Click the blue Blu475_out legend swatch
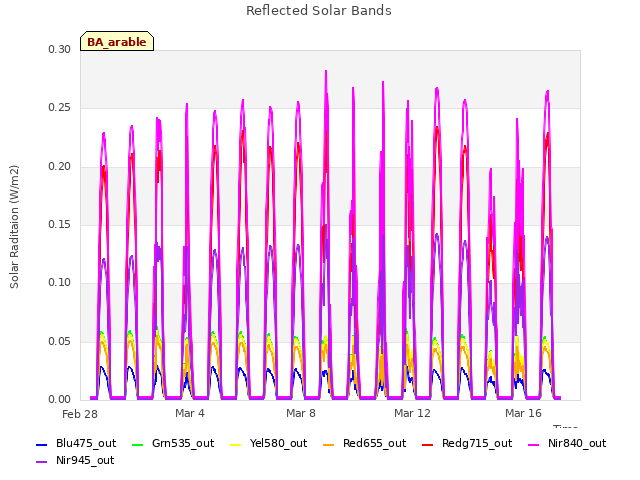Image resolution: width=640 pixels, height=480 pixels. coord(42,444)
